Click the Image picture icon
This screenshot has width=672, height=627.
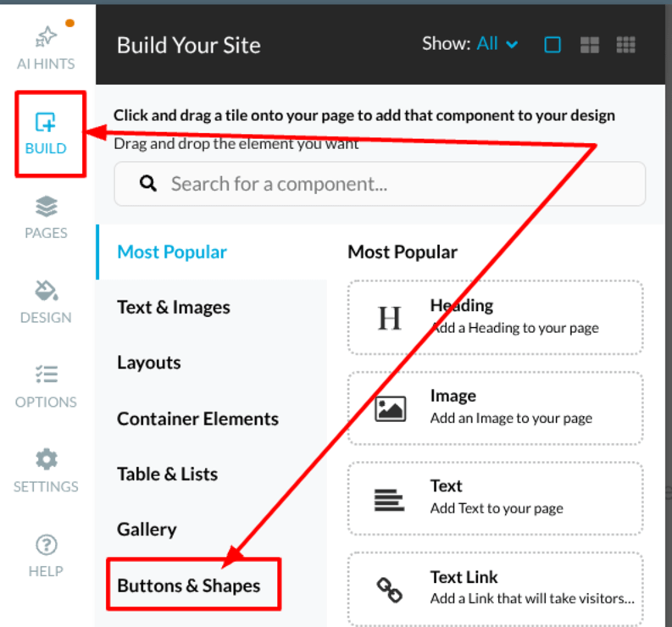coord(391,408)
